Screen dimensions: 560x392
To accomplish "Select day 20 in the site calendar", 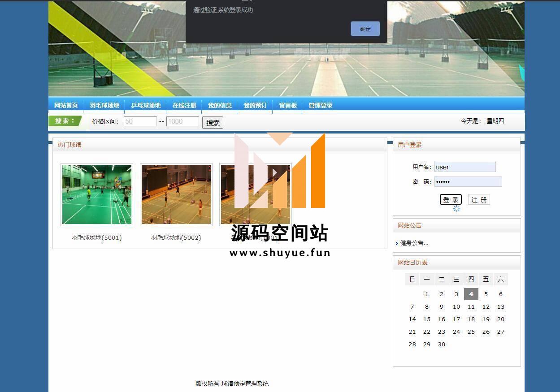I will pos(501,319).
